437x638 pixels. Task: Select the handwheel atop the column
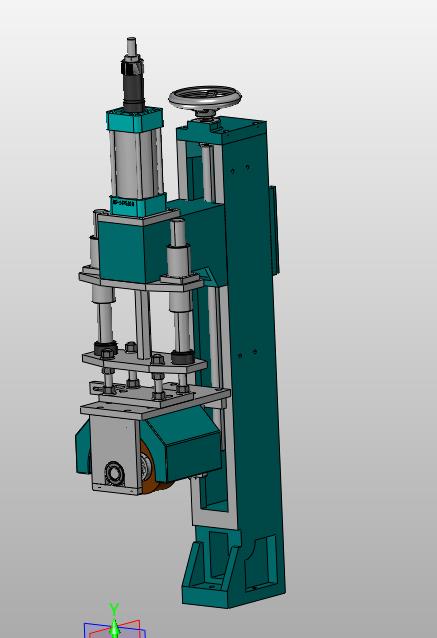(205, 98)
